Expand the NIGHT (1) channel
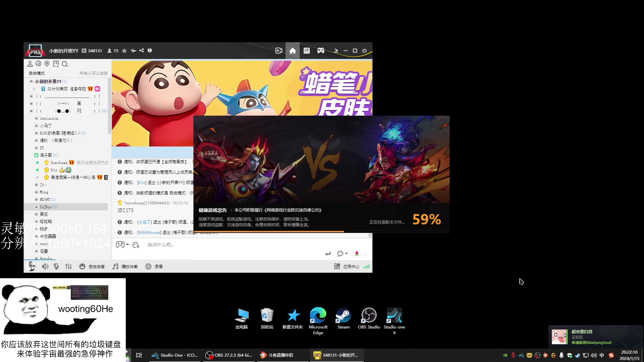The width and height of the screenshot is (644, 362). click(x=47, y=199)
